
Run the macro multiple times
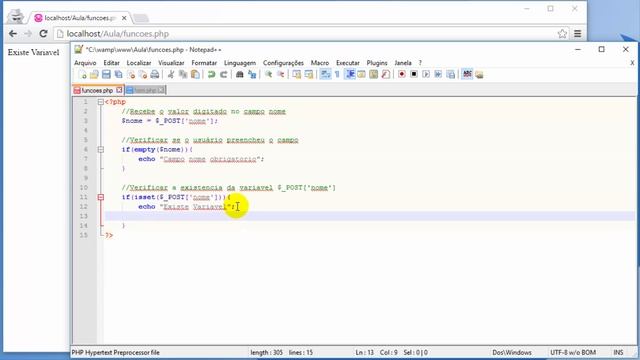tap(438, 75)
